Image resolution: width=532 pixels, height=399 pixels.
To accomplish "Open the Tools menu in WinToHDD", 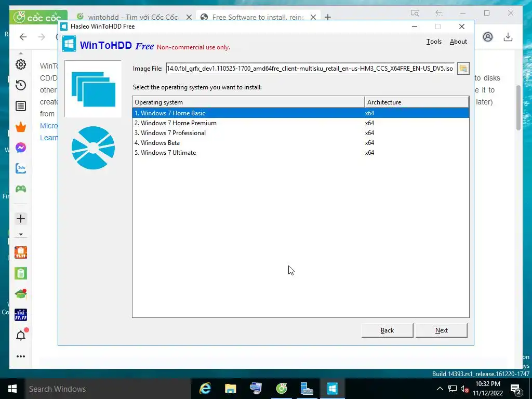I will point(434,42).
